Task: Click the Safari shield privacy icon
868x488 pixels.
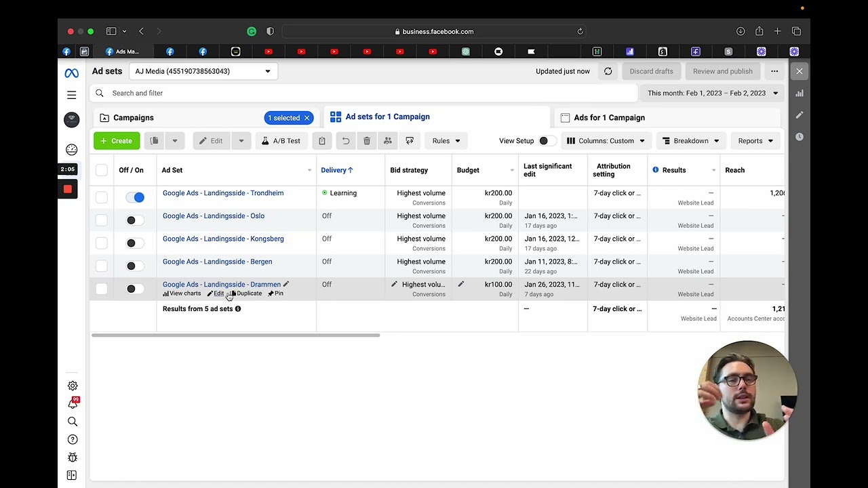Action: click(x=271, y=31)
